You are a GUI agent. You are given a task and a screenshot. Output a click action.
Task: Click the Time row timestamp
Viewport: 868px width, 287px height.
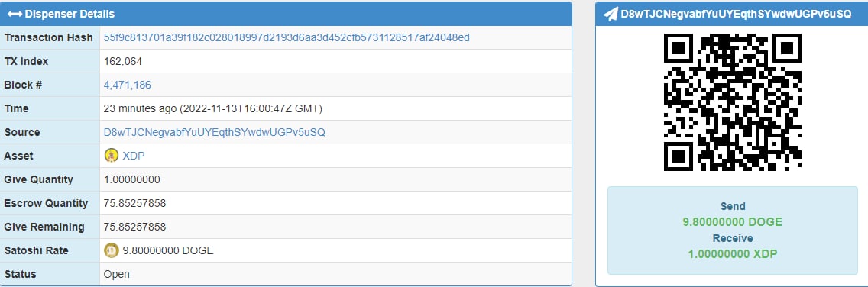(213, 109)
